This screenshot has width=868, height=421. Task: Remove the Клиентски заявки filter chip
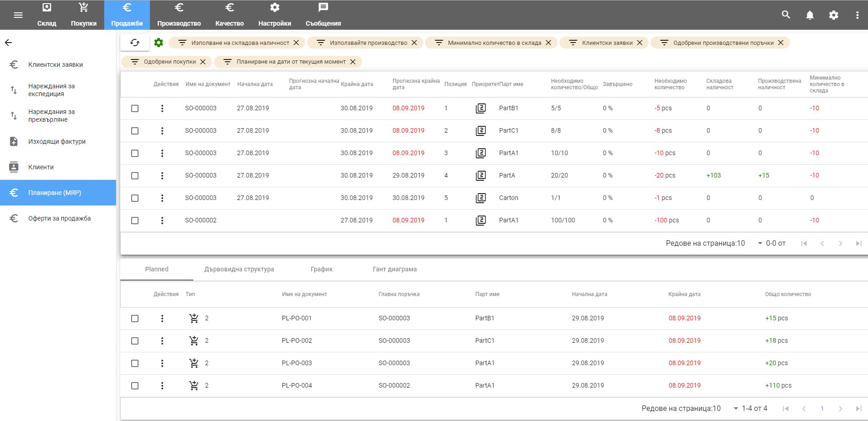[639, 43]
